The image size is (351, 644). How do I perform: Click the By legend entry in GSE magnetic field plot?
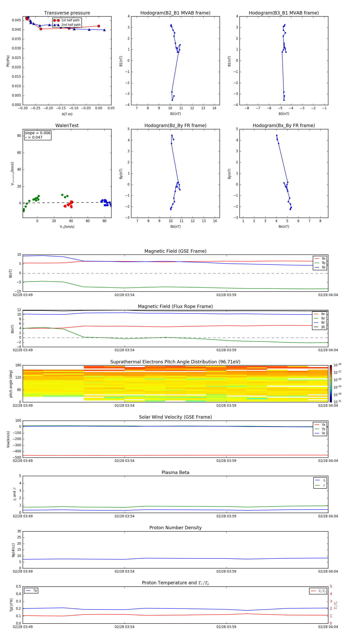point(320,263)
